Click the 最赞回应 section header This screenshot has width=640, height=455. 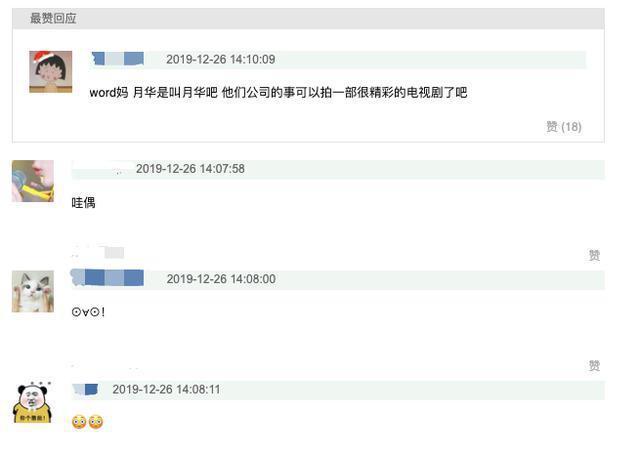pos(53,18)
